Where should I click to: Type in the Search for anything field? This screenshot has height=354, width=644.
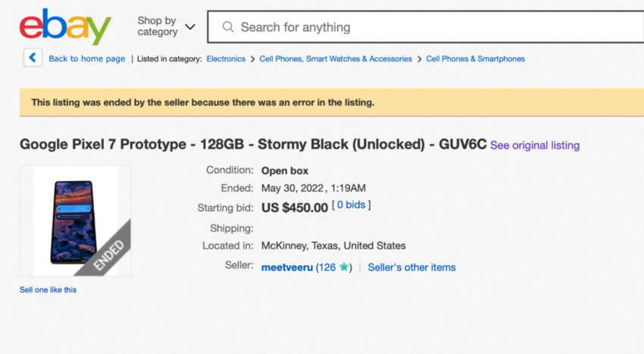[x=424, y=27]
